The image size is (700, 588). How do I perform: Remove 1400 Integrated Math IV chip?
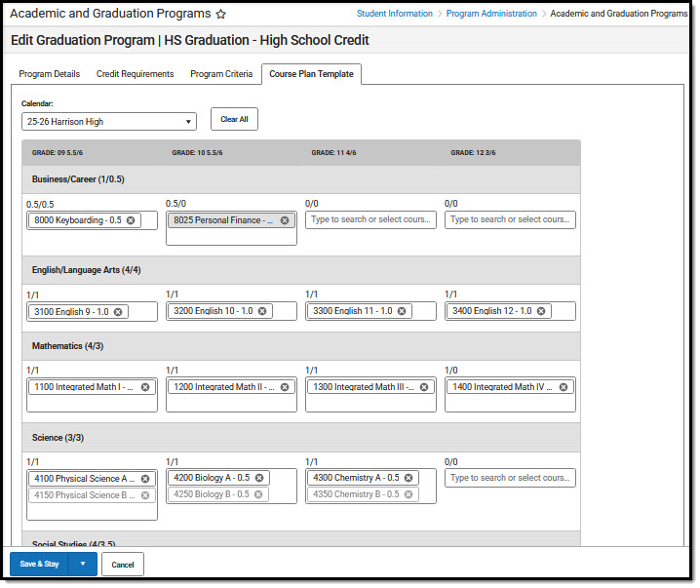tap(564, 387)
